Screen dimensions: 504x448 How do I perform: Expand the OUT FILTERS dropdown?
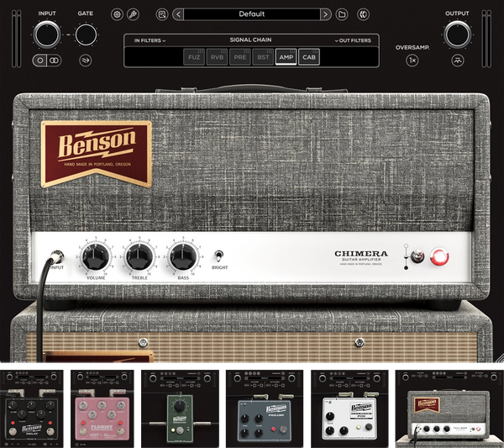click(353, 40)
